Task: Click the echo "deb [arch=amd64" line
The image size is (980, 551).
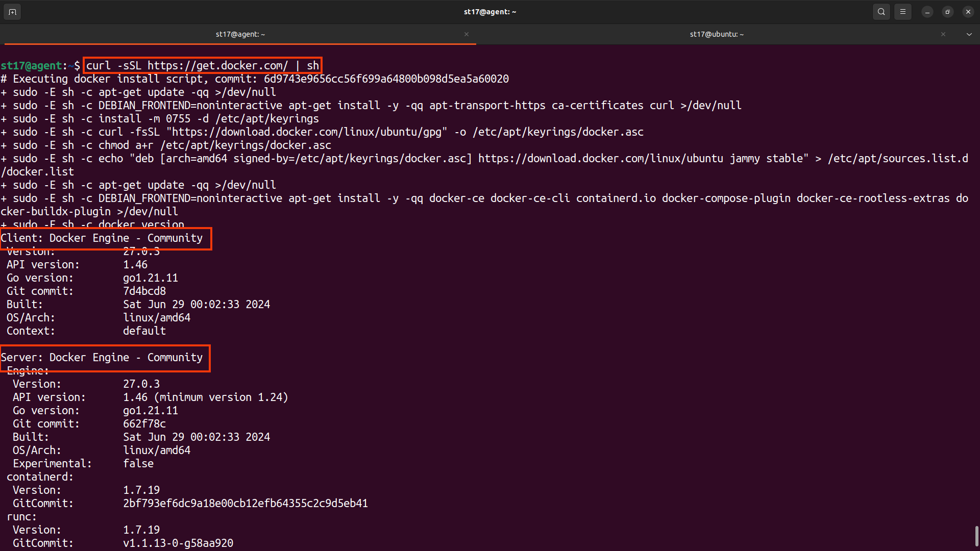Action: (484, 159)
